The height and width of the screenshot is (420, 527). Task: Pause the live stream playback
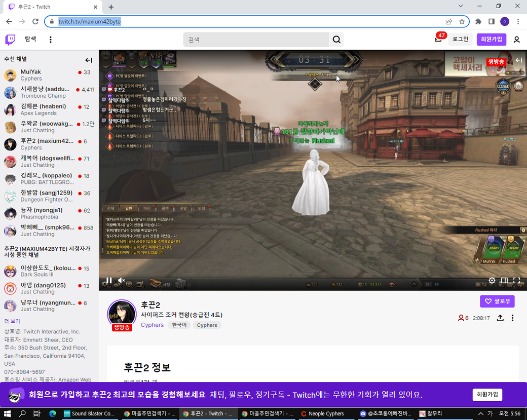(108, 280)
